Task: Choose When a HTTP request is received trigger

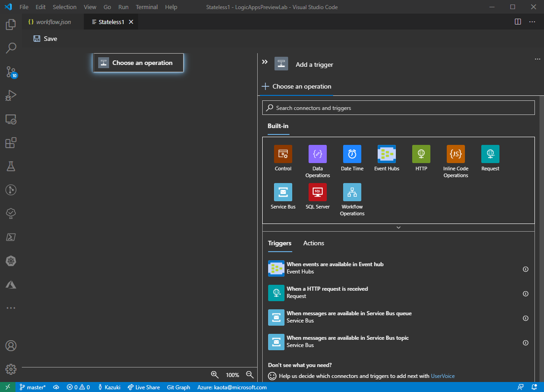Action: [x=398, y=293]
